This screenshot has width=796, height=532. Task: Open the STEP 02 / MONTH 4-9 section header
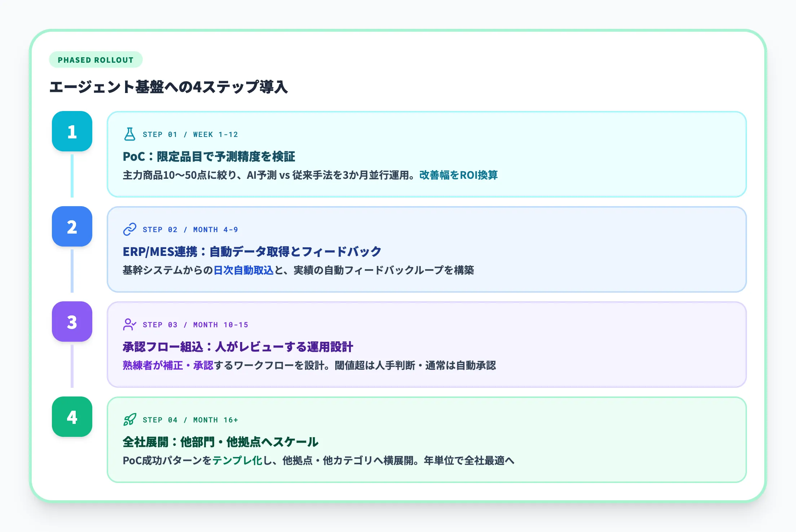[190, 230]
